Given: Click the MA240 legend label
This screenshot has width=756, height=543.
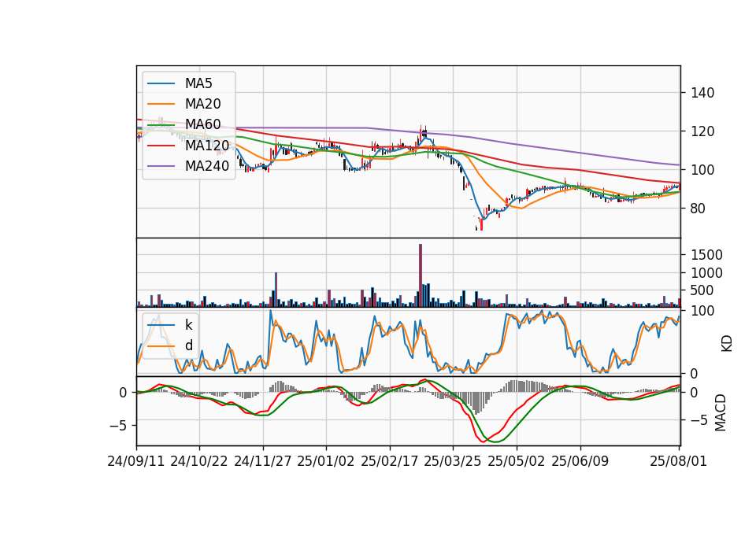Looking at the screenshot, I should pos(207,166).
